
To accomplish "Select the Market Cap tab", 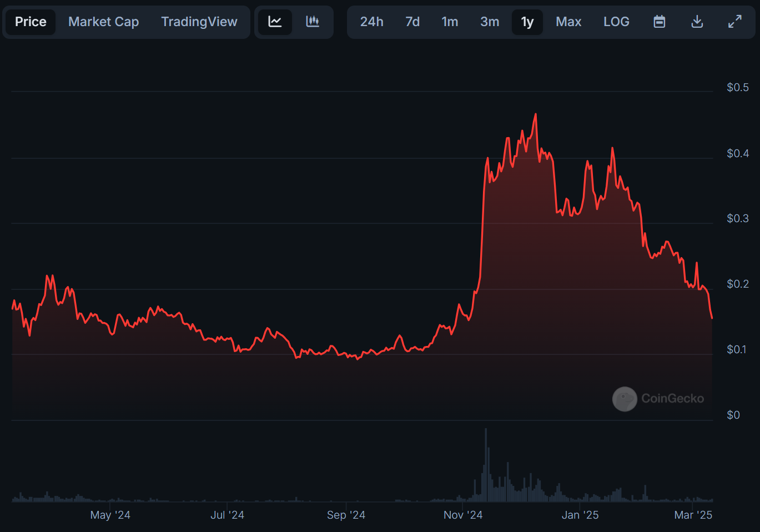I will point(103,22).
